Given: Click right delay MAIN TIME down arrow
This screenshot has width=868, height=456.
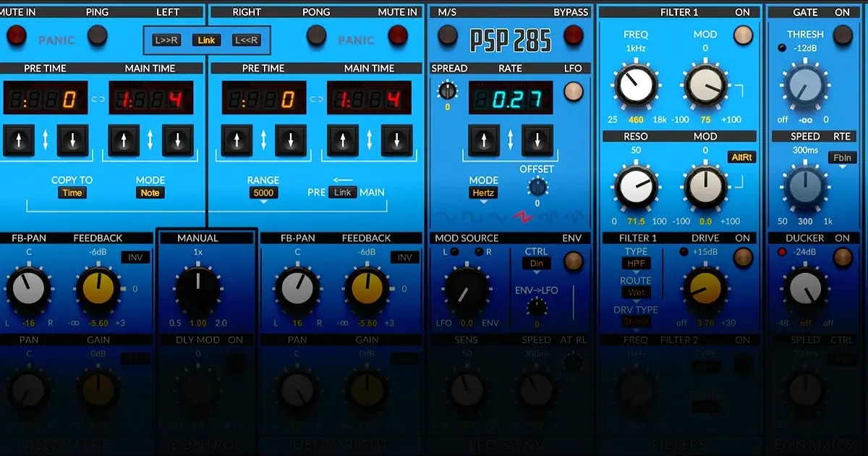Looking at the screenshot, I should pyautogui.click(x=396, y=140).
